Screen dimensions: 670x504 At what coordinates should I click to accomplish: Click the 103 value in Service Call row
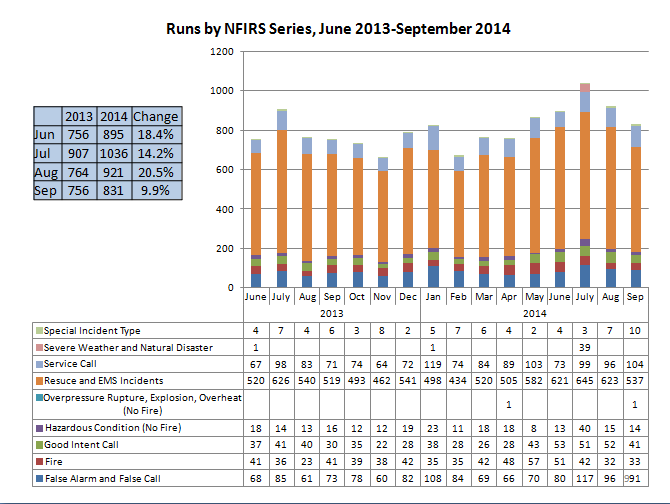534,364
